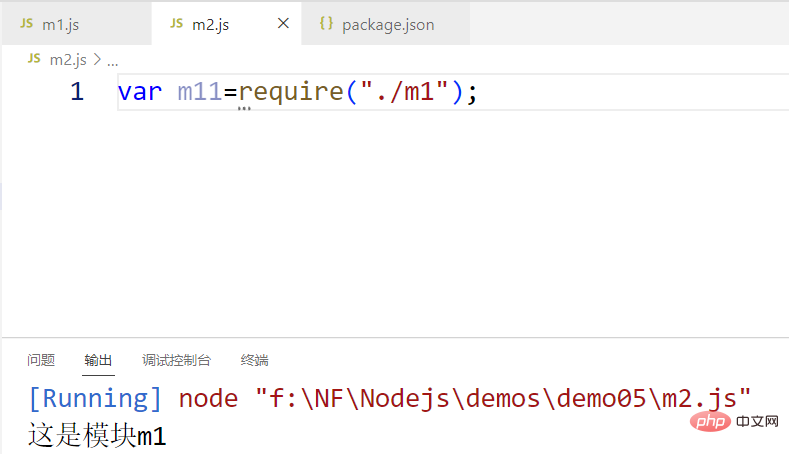Click m2.js in the breadcrumb path
This screenshot has width=789, height=454.
(x=68, y=60)
